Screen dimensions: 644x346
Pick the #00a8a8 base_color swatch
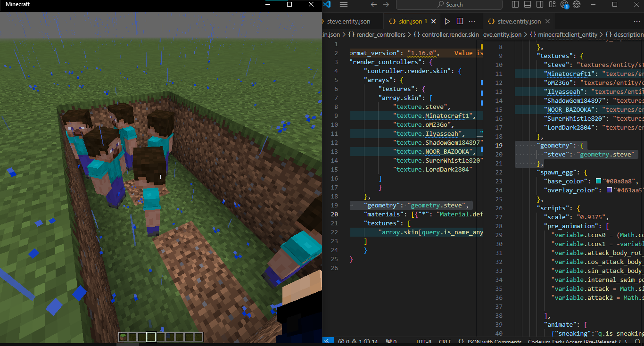pyautogui.click(x=599, y=181)
